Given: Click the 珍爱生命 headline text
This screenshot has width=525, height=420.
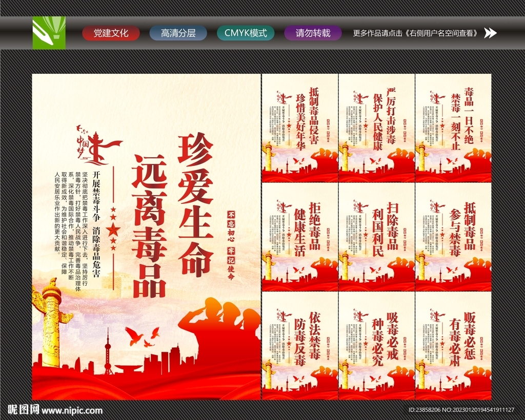Looking at the screenshot, I should pyautogui.click(x=196, y=205).
